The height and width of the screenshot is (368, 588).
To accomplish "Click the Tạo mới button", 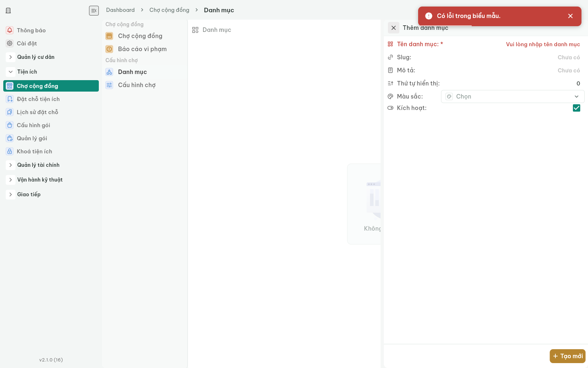I will click(x=568, y=356).
